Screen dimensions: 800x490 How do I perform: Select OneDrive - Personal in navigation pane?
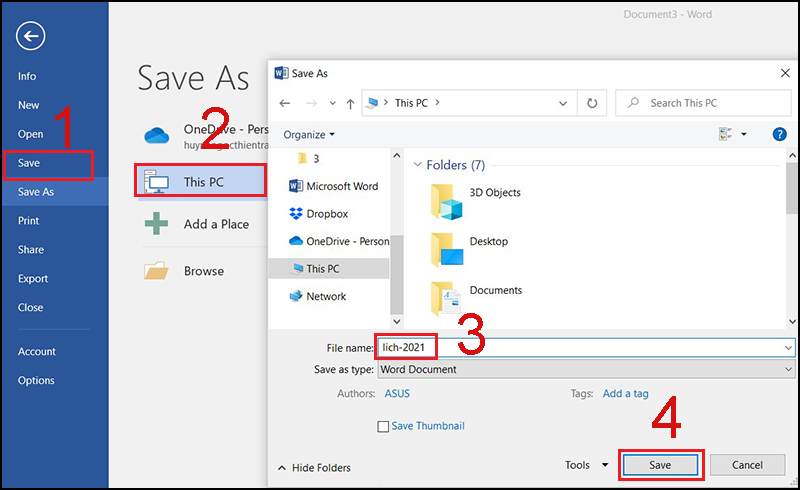tap(339, 241)
